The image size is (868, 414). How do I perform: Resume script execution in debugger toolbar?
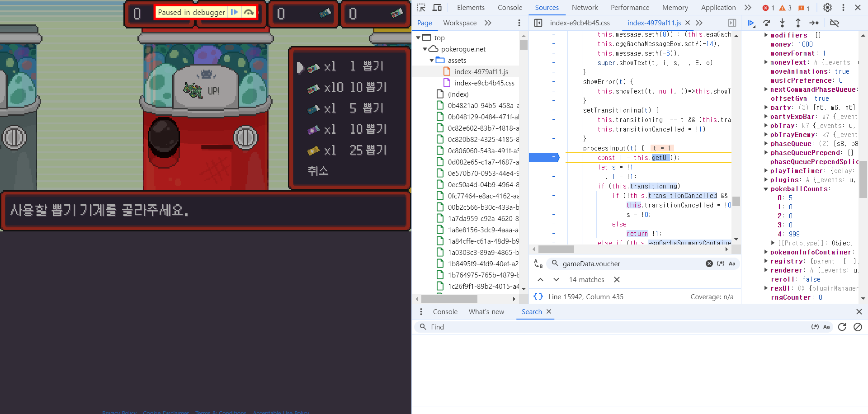[751, 23]
